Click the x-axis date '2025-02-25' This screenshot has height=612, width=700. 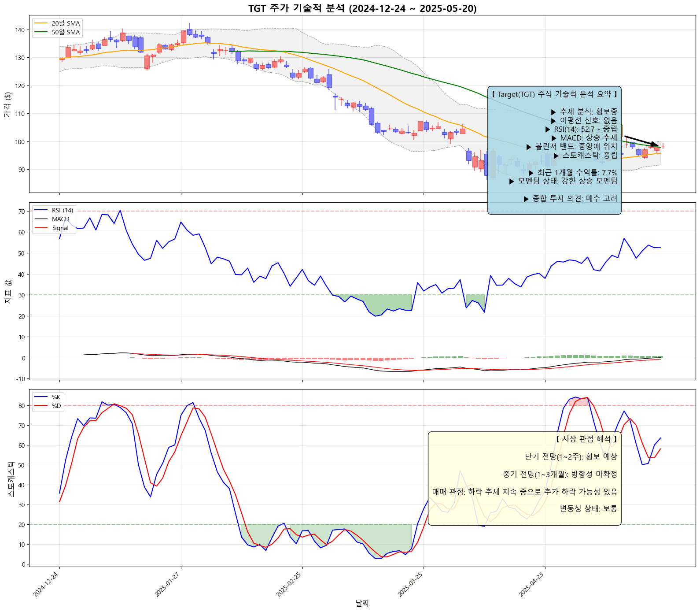pos(289,584)
